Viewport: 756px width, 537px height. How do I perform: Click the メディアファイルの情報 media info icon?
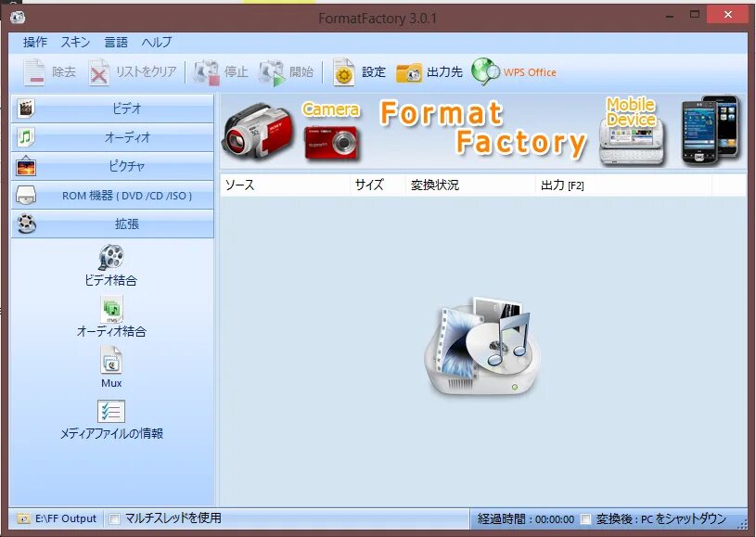coord(111,411)
